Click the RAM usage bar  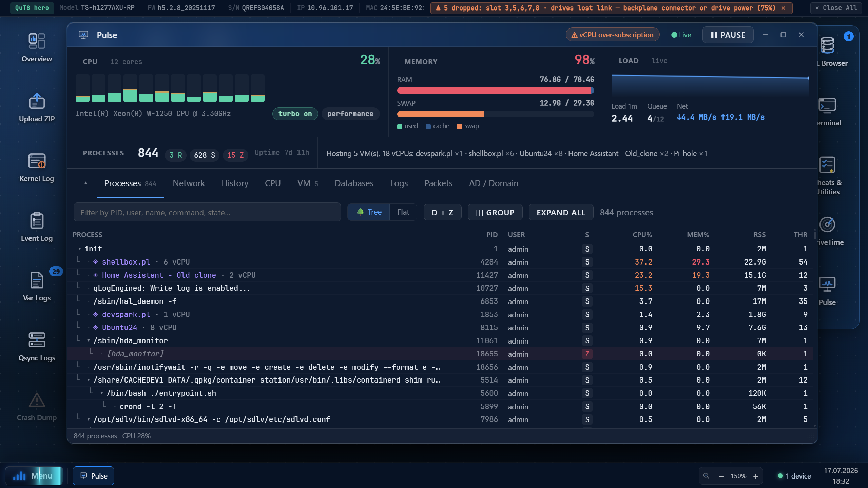(x=495, y=91)
